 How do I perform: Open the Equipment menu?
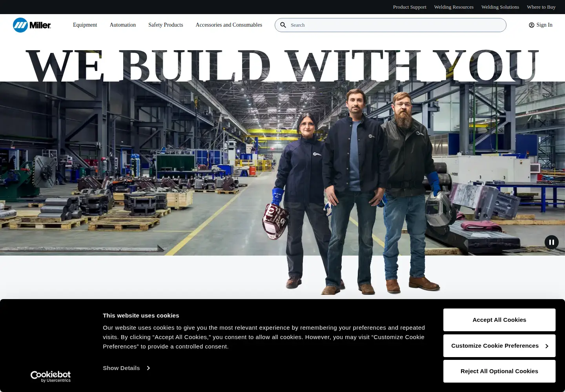point(85,25)
